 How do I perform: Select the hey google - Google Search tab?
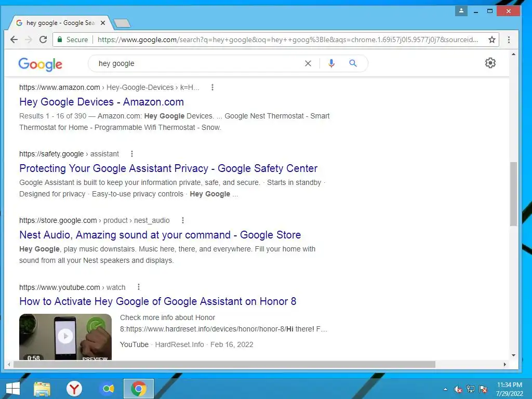pos(60,23)
